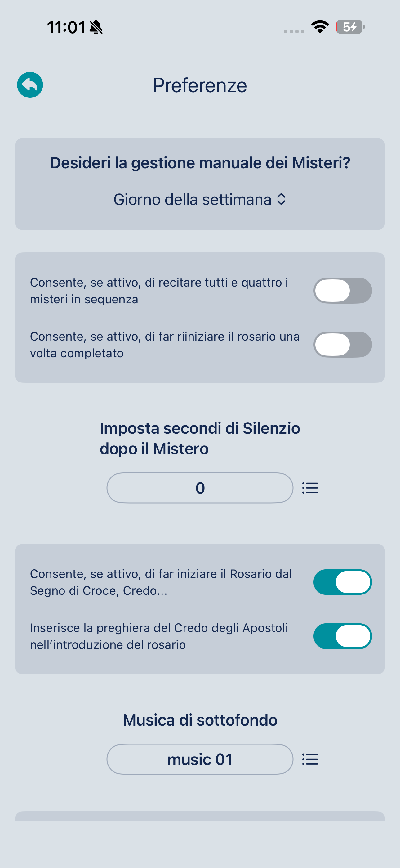Image resolution: width=400 pixels, height=868 pixels.
Task: Tap the 11:01 clock in status bar
Action: tap(66, 27)
